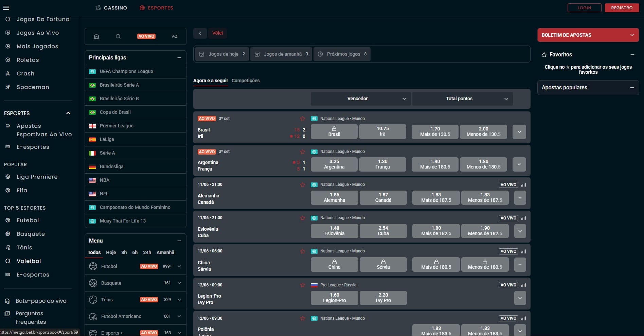Click the Bate-papo ao vivo headset icon
Viewport: 644px width, 336px height.
coord(7,301)
